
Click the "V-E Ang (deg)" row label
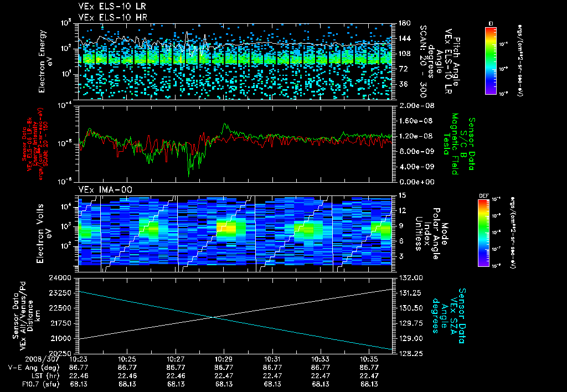[34, 368]
